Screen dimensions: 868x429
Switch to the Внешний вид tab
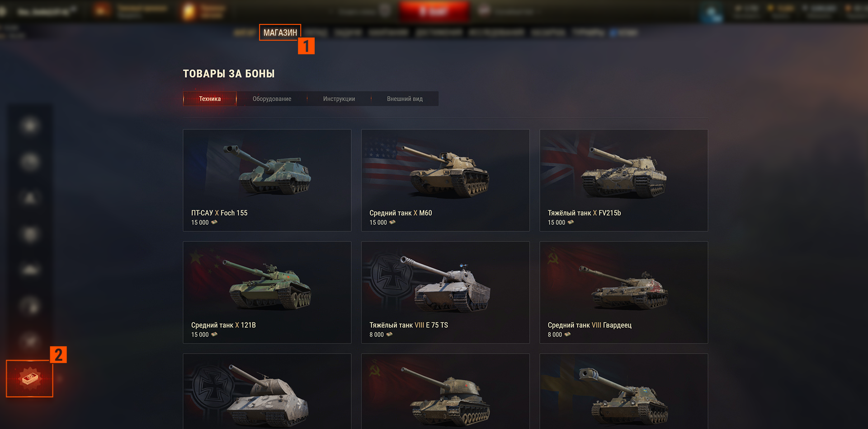pos(405,99)
